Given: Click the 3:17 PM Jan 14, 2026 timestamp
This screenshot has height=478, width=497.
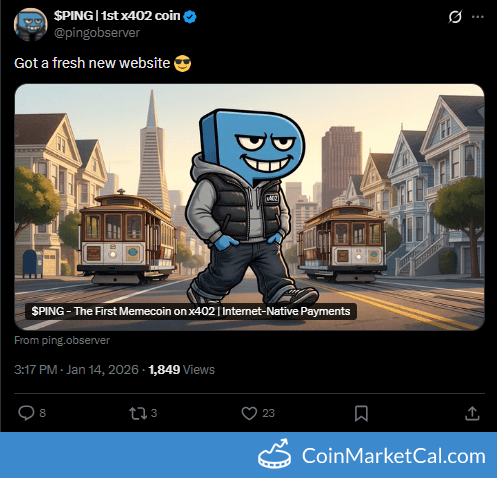Looking at the screenshot, I should (76, 370).
